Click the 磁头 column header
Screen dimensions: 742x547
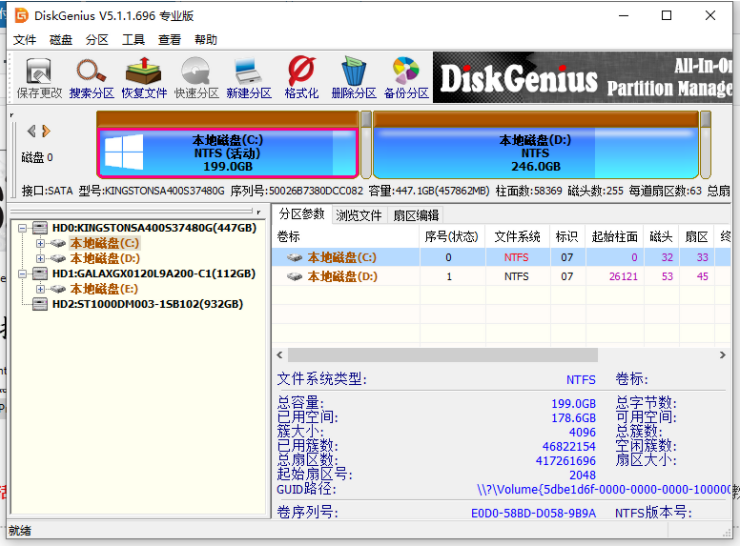point(661,236)
